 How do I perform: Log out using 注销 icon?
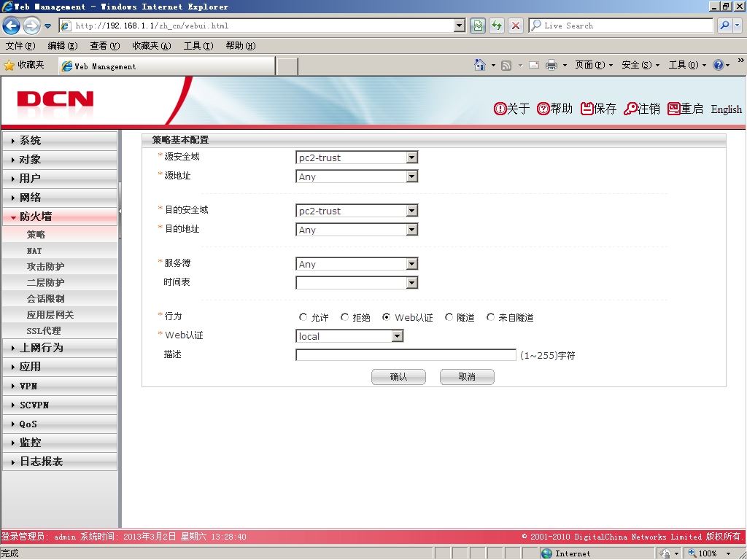(x=630, y=109)
